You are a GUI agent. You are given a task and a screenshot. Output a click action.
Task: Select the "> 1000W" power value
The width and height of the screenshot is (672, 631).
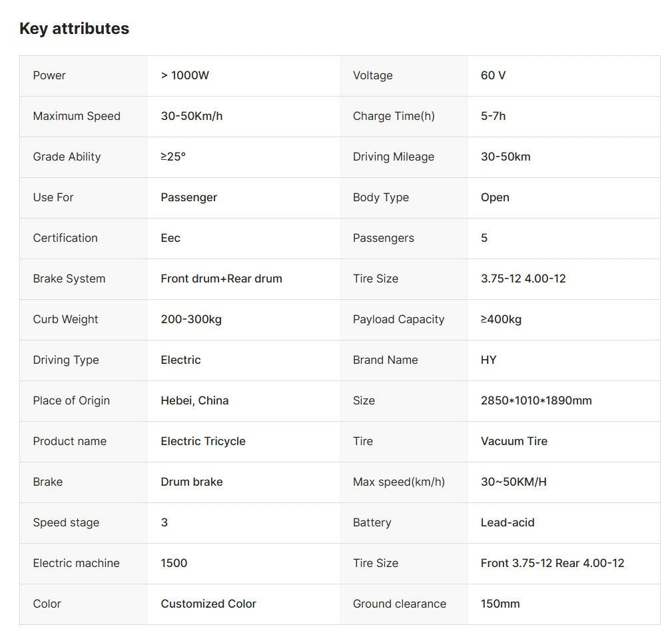184,75
